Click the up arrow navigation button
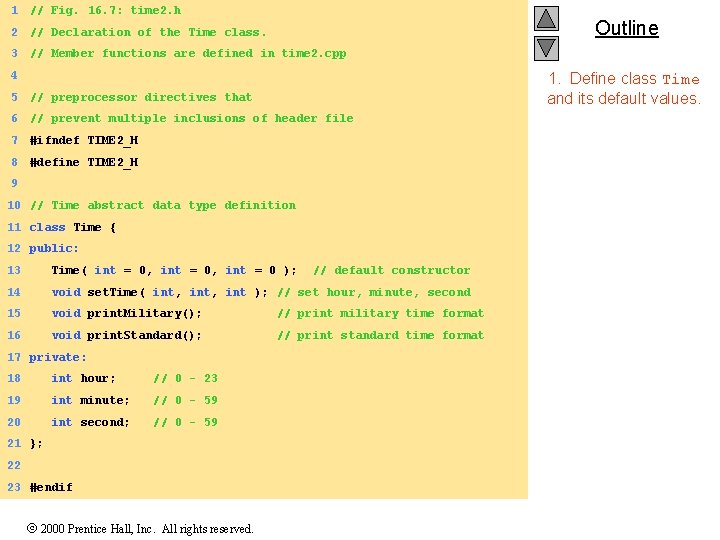720x540 pixels. coord(546,18)
